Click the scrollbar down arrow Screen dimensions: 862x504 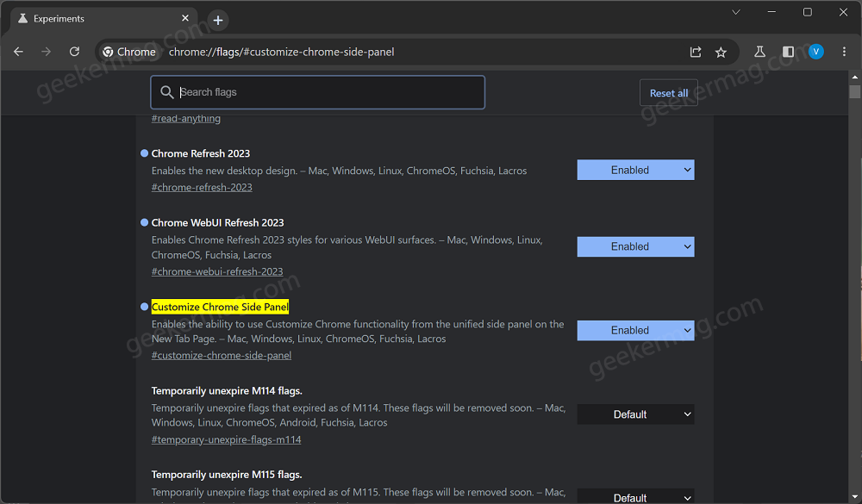pos(855,497)
